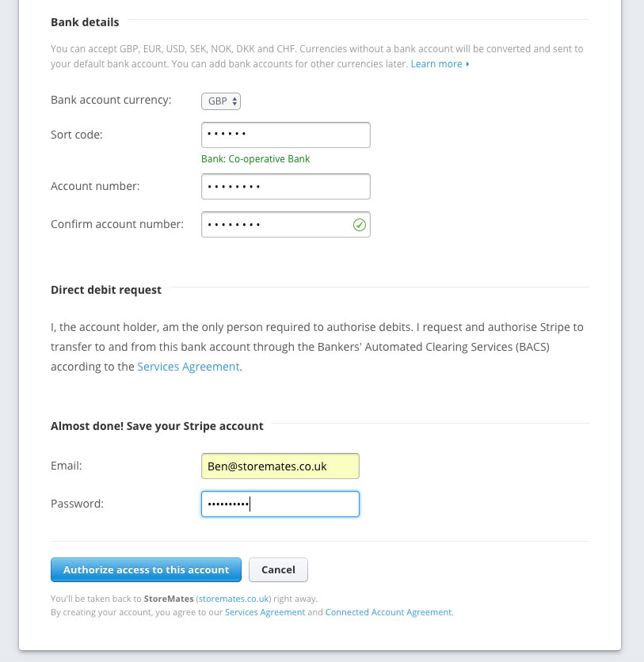Click the "Bank account currency:" label
This screenshot has width=644, height=662.
111,101
